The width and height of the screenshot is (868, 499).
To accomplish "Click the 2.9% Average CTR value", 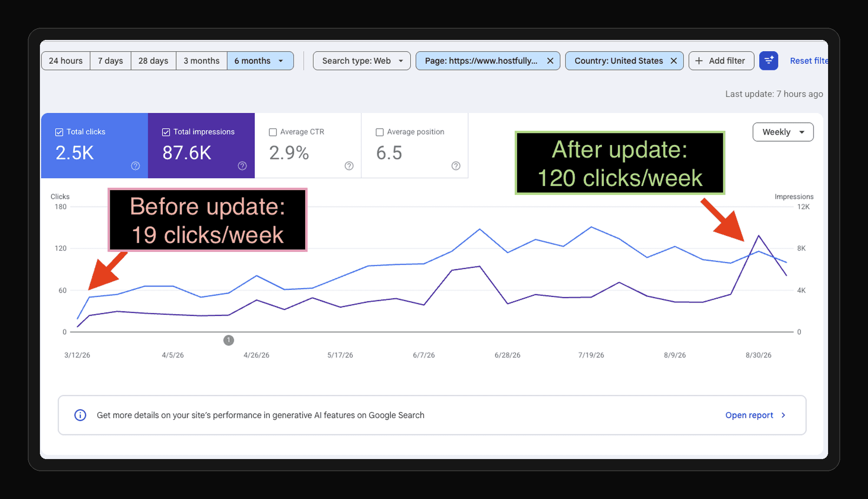I will (x=289, y=153).
